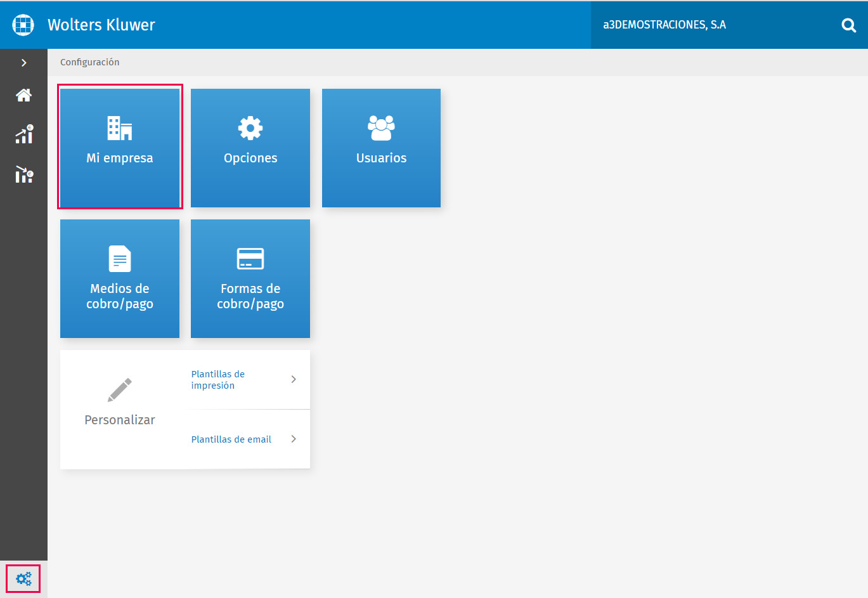Viewport: 868px width, 598px height.
Task: Open the Plantillas de impresión link
Action: [218, 380]
